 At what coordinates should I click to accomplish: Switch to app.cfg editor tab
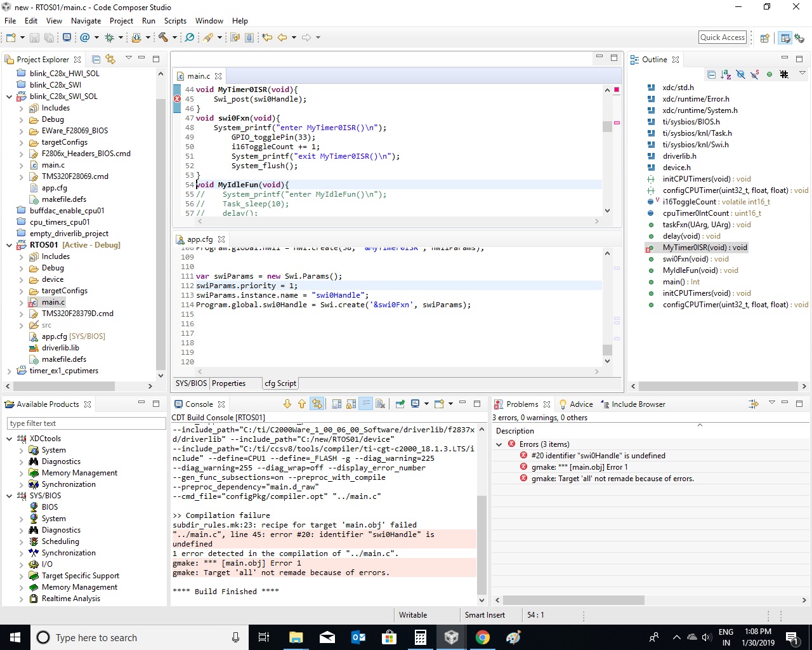(x=200, y=239)
